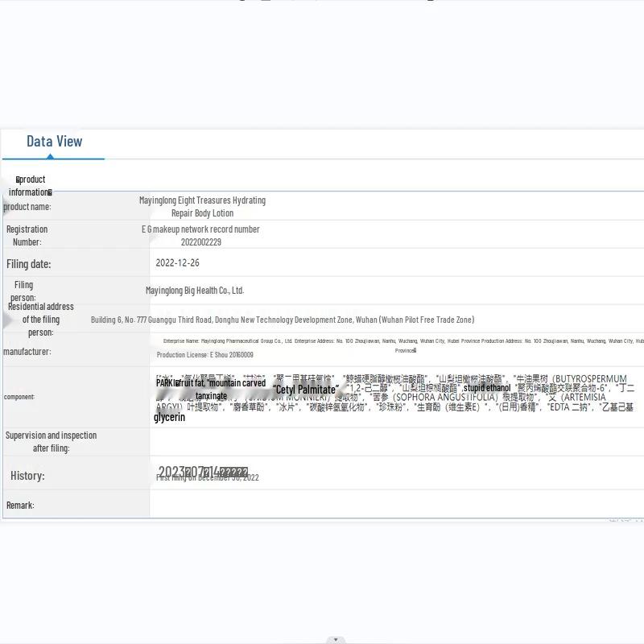
Task: Select the product information section header
Action: coord(31,185)
